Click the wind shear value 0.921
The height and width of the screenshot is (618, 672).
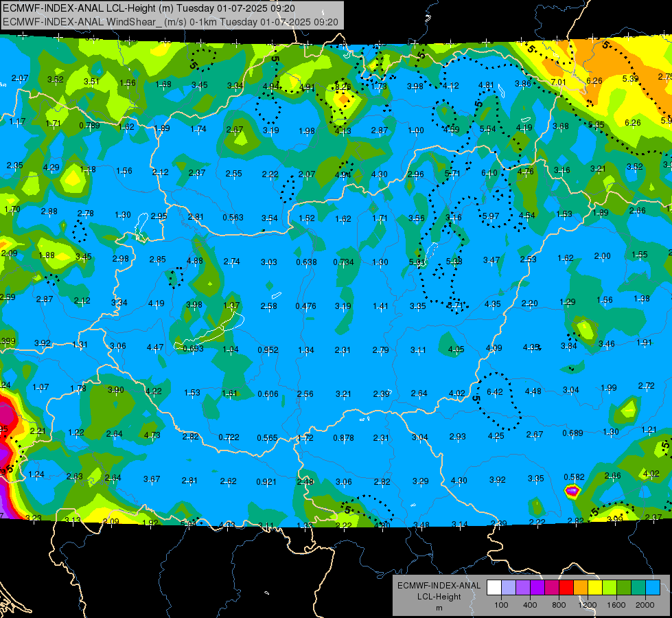[266, 482]
